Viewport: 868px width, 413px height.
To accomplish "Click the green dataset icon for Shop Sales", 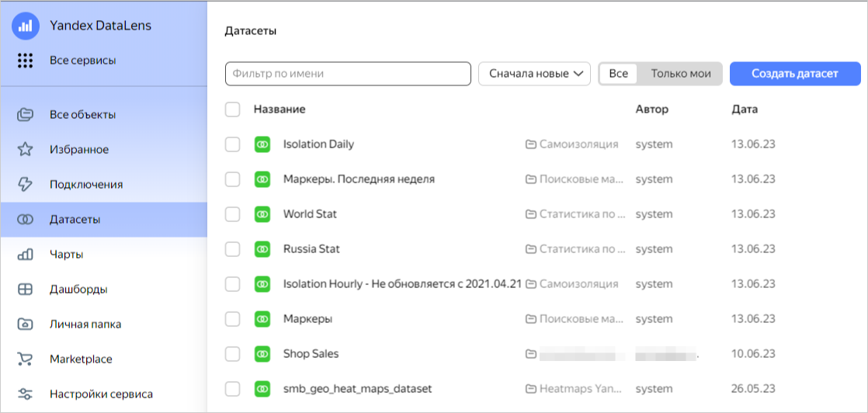I will (262, 354).
